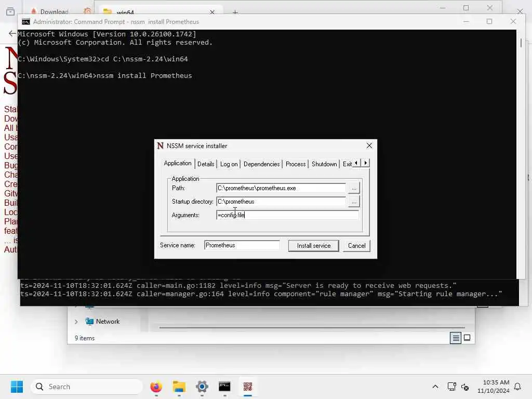Screen dimensions: 532x399
Task: Show hidden system tray icons
Action: (435, 387)
